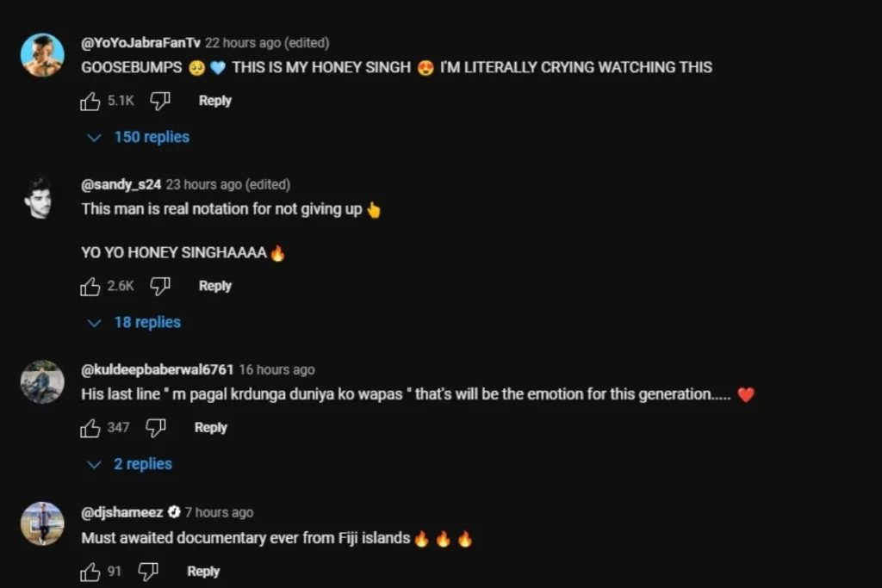Screen dimensions: 882x588
Task: Open the @sandy_s24 channel link
Action: pyautogui.click(x=121, y=184)
